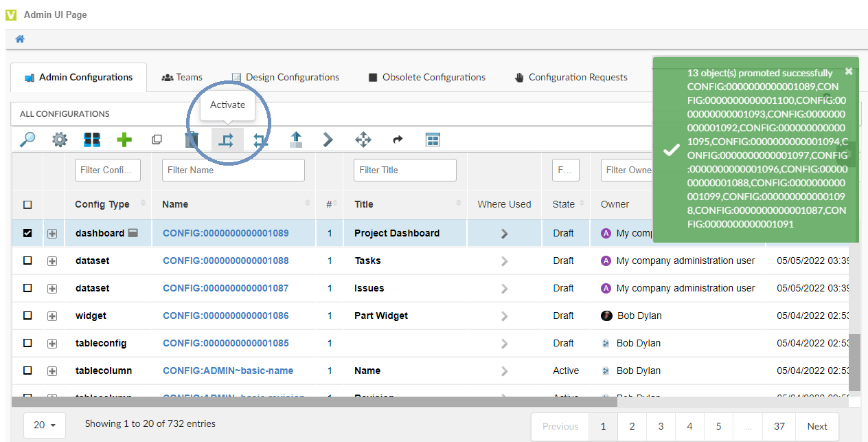868x442 pixels.
Task: Click the upload arrow toolbar icon
Action: (x=296, y=140)
